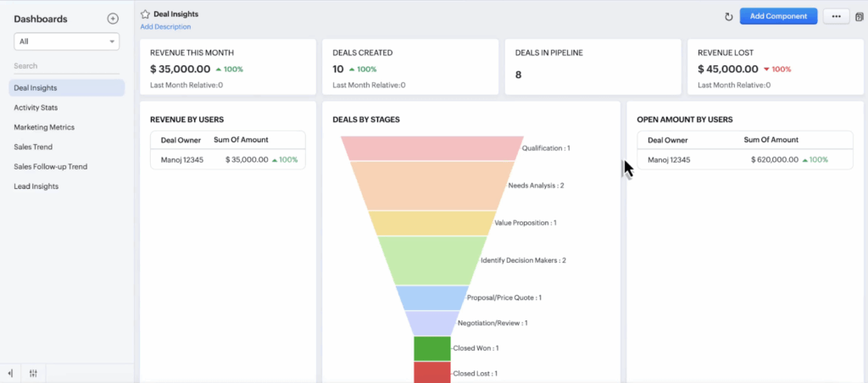Collapse the sidebar using the bottom-left arrow icon
The width and height of the screenshot is (868, 383).
pyautogui.click(x=10, y=373)
